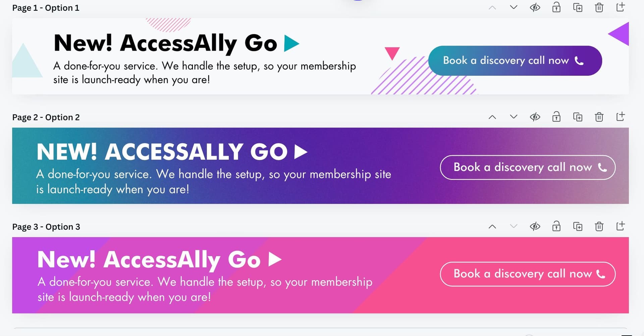Lock Page 2 with the padlock icon
This screenshot has width=644, height=336.
pos(556,117)
